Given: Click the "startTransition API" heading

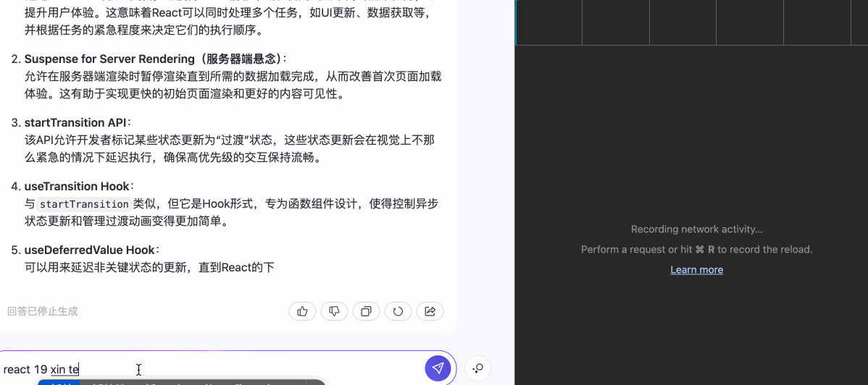Looking at the screenshot, I should coord(75,122).
